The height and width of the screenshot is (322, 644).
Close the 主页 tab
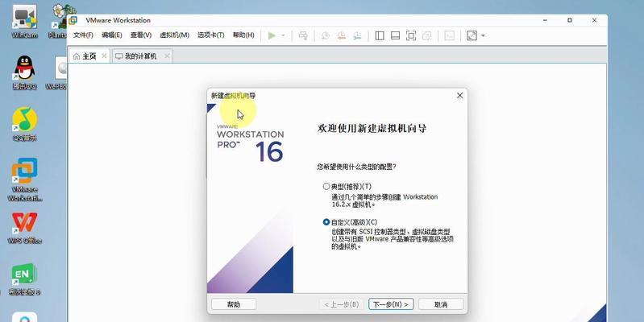pyautogui.click(x=104, y=56)
